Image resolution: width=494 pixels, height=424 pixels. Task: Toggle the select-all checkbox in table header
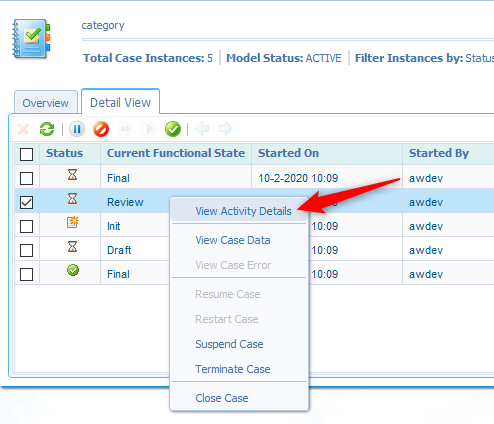[x=26, y=154]
